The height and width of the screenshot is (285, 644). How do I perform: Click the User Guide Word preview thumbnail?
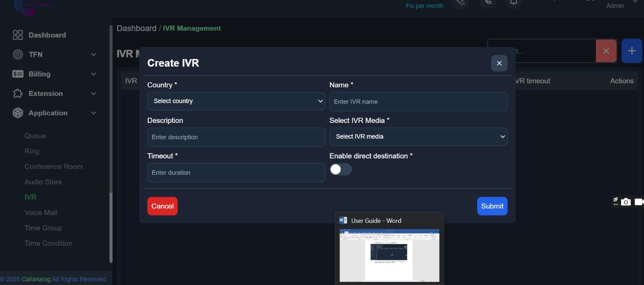(389, 255)
